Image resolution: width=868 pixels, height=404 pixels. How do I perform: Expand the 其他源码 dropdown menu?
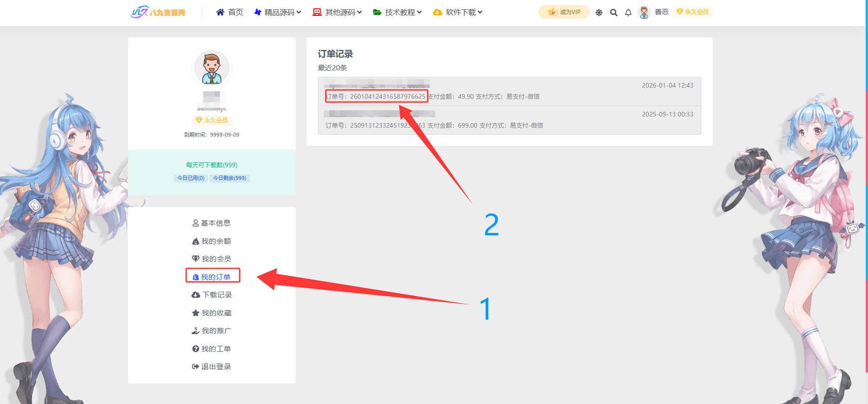[x=337, y=13]
